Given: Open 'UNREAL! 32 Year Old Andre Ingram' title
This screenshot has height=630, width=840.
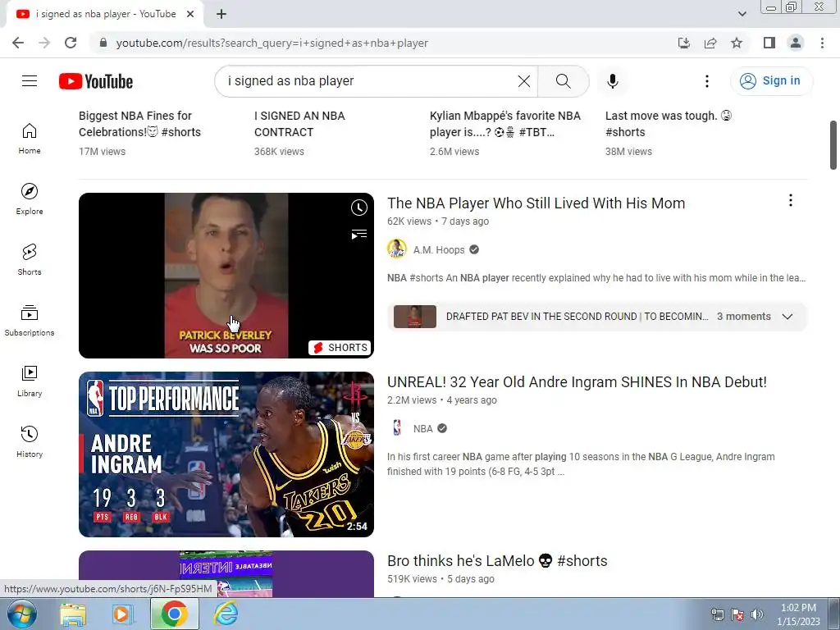Looking at the screenshot, I should click(577, 382).
